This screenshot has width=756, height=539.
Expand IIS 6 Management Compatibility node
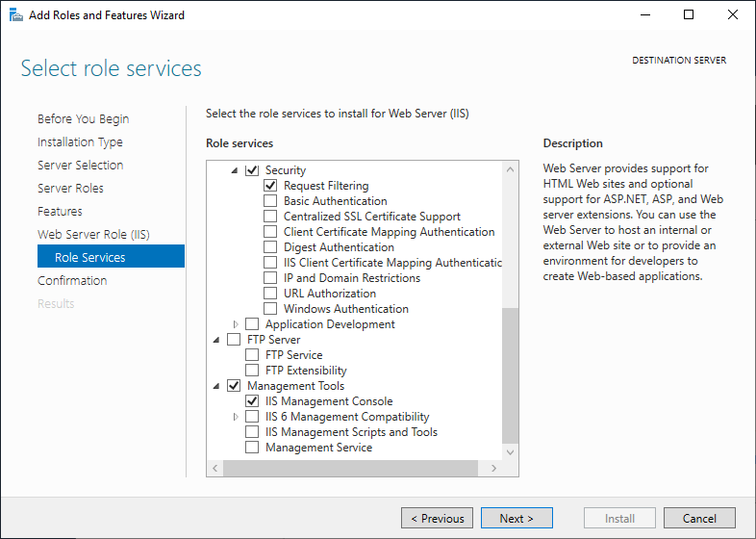click(x=236, y=417)
